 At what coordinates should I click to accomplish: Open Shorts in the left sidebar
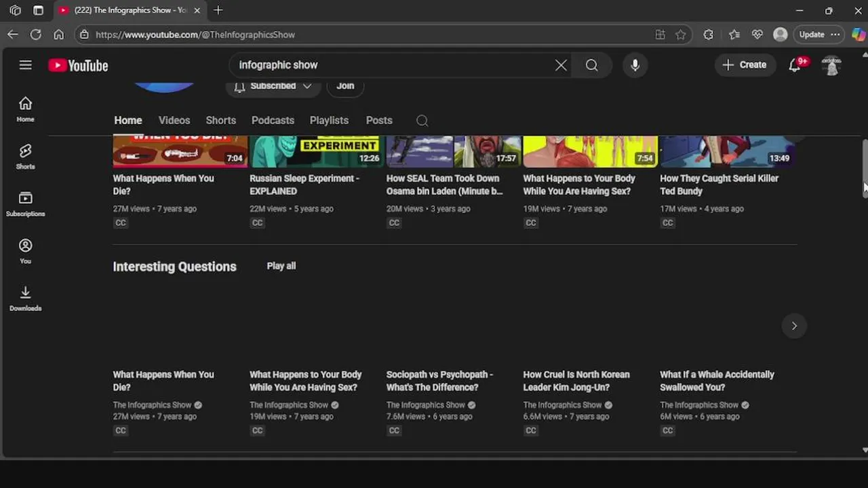pyautogui.click(x=25, y=157)
